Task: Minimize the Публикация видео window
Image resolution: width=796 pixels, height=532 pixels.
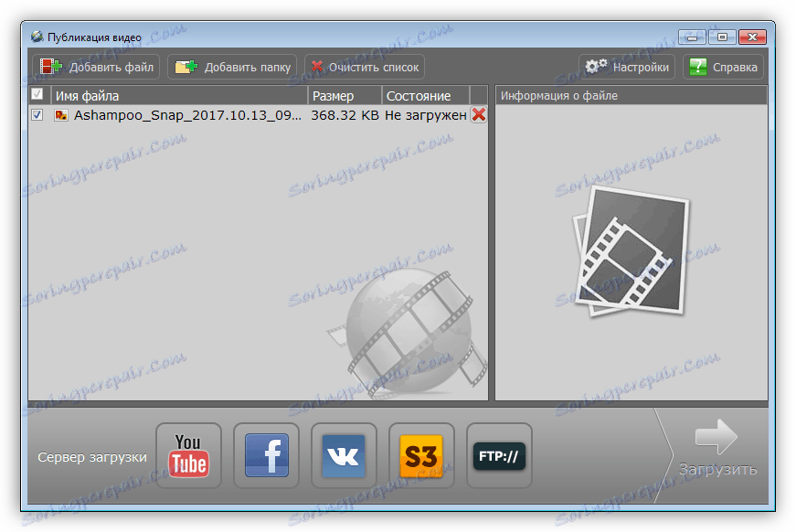Action: (692, 37)
